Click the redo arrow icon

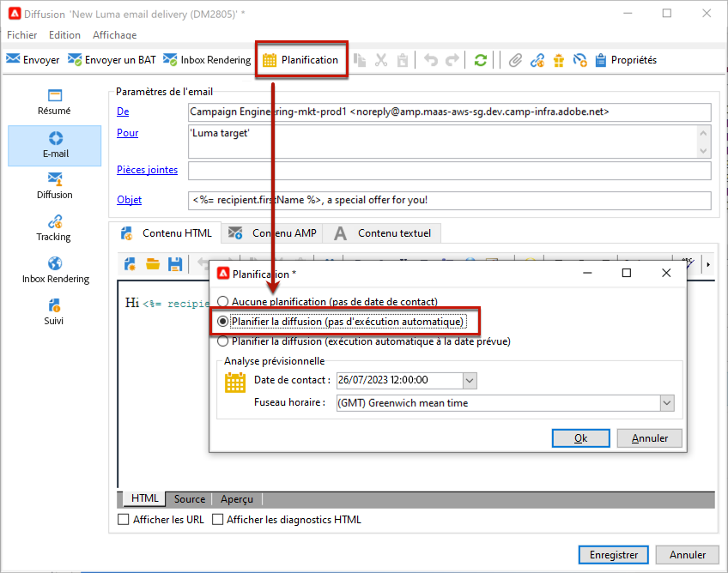tap(452, 60)
